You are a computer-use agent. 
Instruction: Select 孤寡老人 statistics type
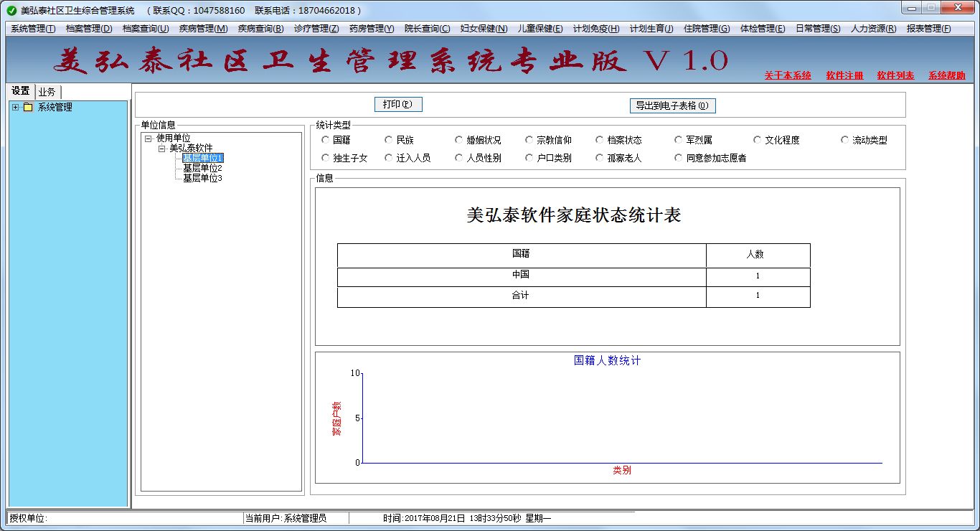click(600, 158)
